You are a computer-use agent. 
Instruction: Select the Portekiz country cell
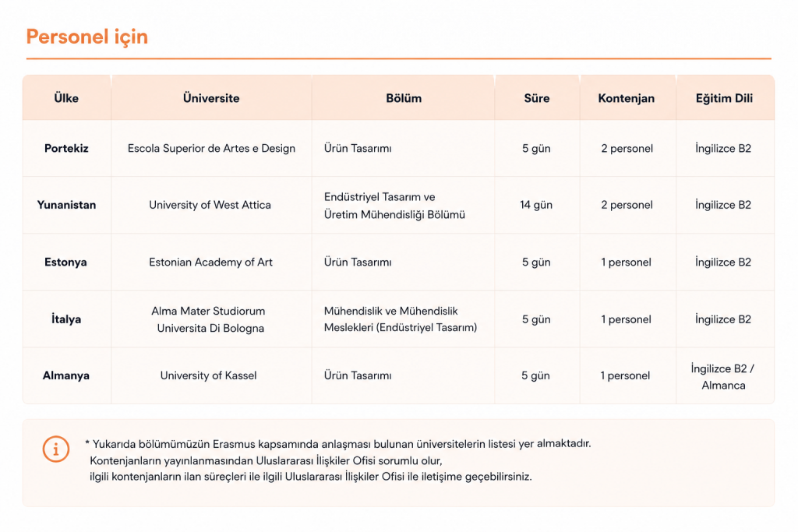coord(66,149)
